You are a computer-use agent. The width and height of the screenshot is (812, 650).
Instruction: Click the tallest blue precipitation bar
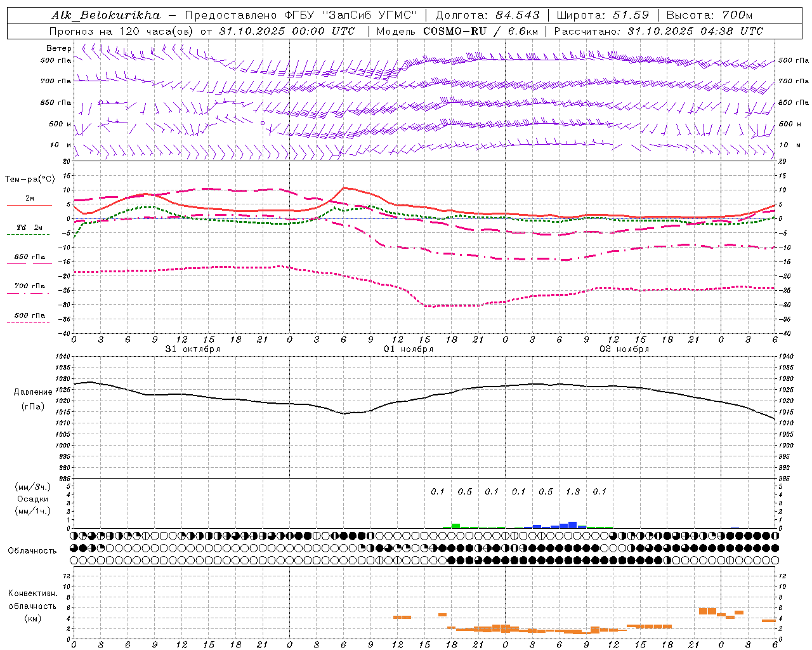[x=572, y=525]
